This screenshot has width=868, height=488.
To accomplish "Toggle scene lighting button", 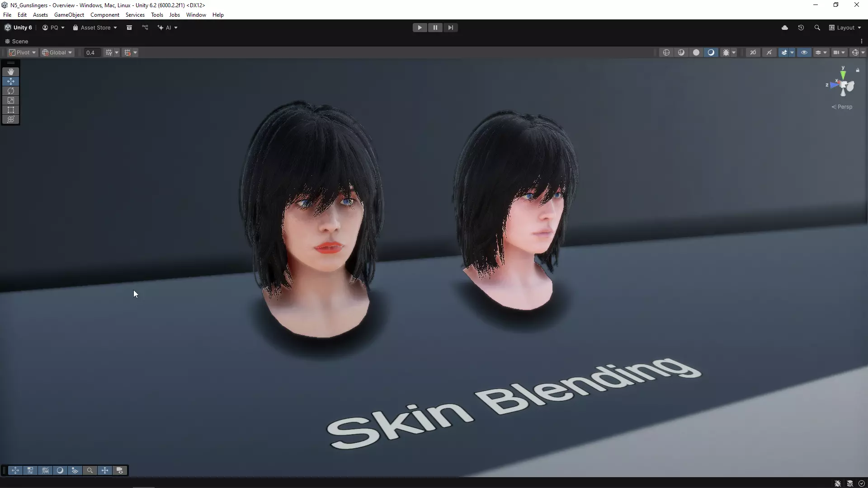I will (x=711, y=52).
